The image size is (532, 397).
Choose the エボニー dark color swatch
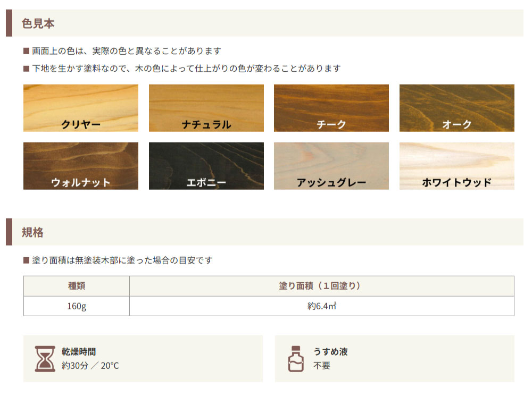(206, 166)
